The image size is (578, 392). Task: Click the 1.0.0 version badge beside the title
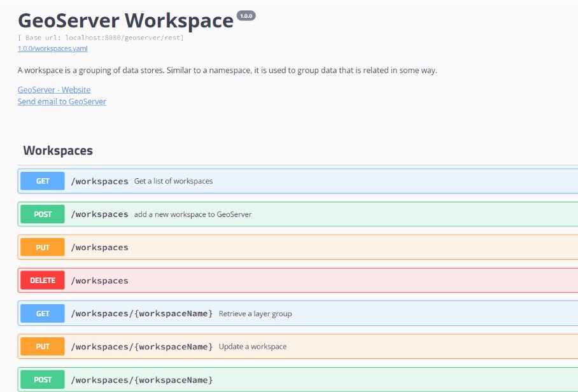tap(246, 16)
